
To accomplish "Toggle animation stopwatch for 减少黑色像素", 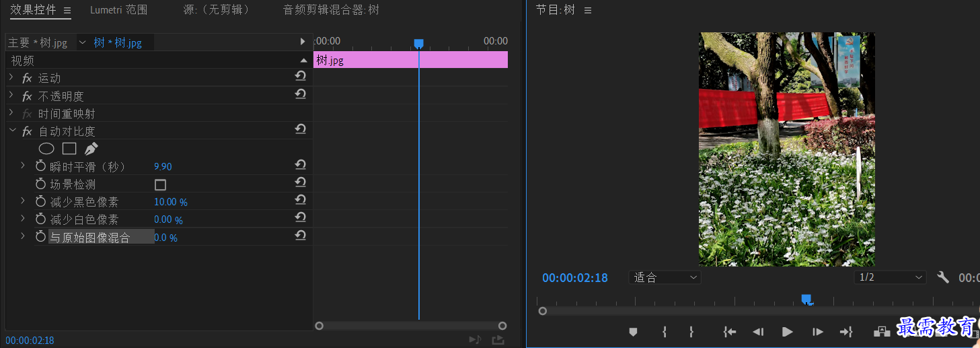I will 40,201.
